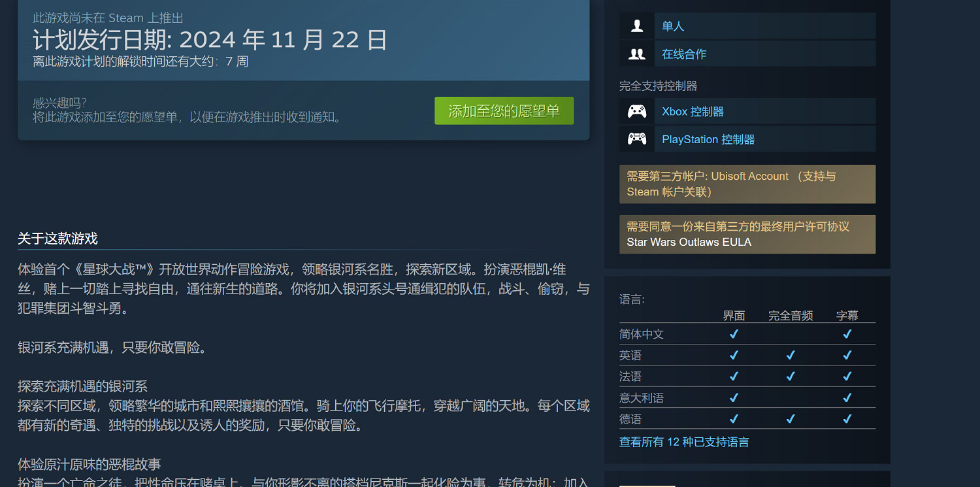Click the 德语 interface checkmark
980x487 pixels.
[734, 418]
